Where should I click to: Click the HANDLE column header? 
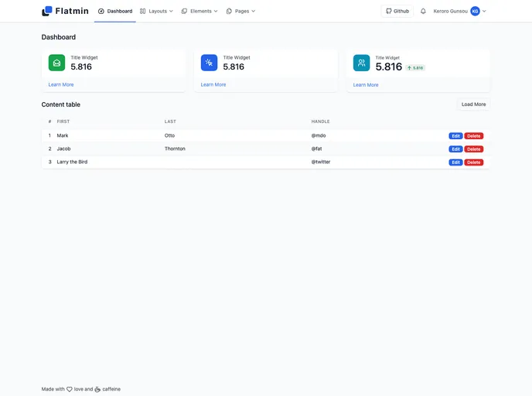pyautogui.click(x=321, y=121)
